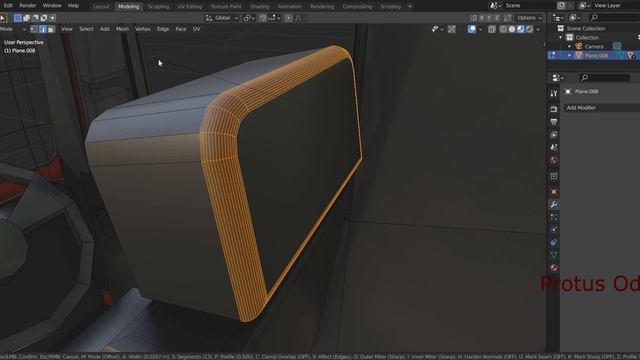Screen dimensions: 640x360
Task: Switch to rendered viewport shading
Action: tap(529, 29)
